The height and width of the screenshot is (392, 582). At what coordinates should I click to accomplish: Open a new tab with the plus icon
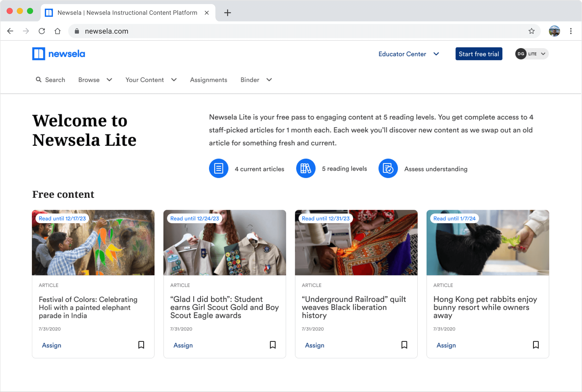[228, 12]
